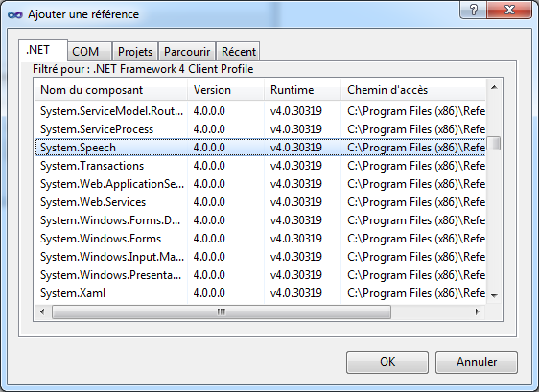This screenshot has width=539, height=392.
Task: Select the System.Xaml component row
Action: tap(260, 293)
